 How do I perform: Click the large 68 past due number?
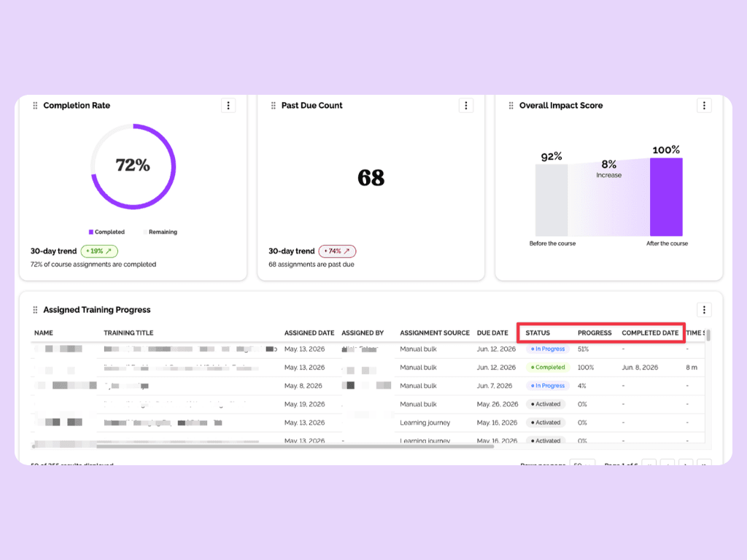coord(371,178)
